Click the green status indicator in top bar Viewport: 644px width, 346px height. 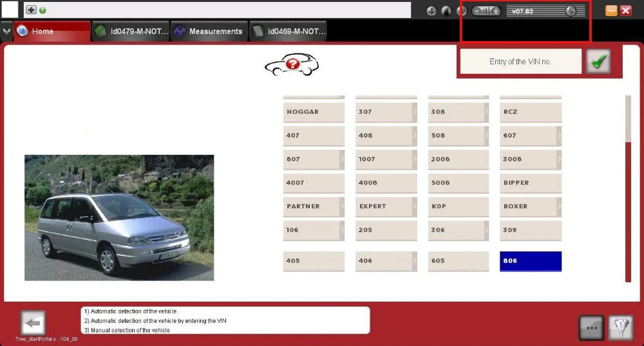(43, 10)
